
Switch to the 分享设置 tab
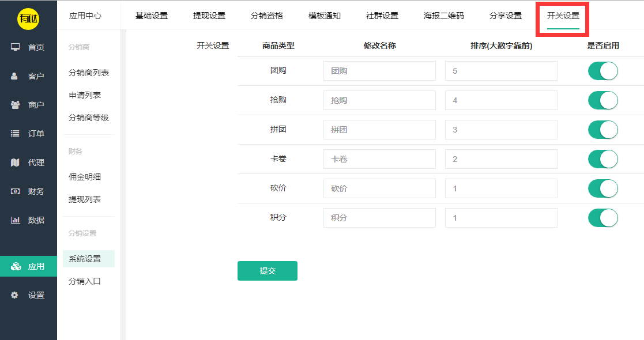click(506, 16)
